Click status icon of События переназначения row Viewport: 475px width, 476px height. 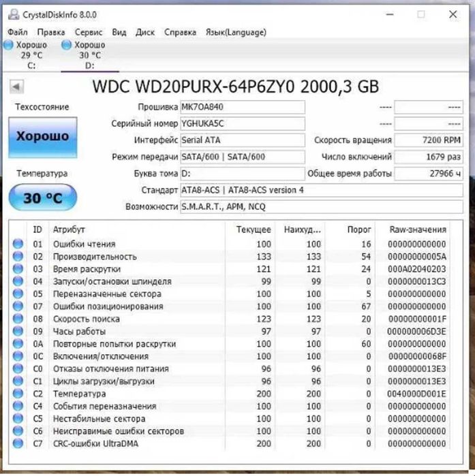(18, 406)
